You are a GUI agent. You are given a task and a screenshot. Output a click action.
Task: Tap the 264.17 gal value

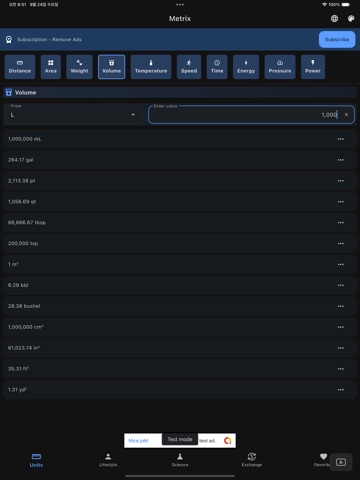(21, 160)
